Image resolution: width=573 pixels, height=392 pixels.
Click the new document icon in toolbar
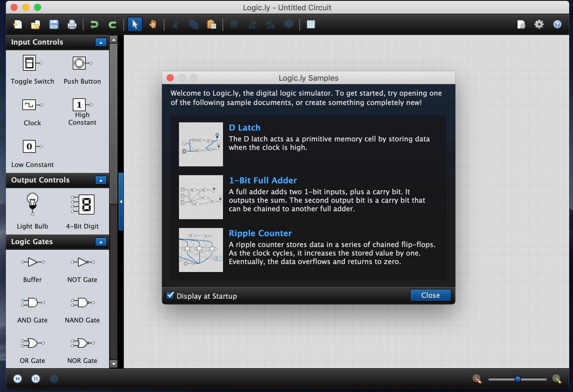coord(18,24)
